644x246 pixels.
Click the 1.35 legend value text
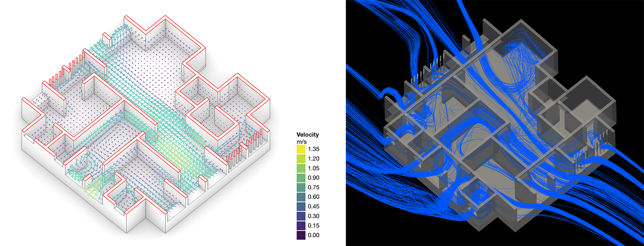click(x=314, y=149)
